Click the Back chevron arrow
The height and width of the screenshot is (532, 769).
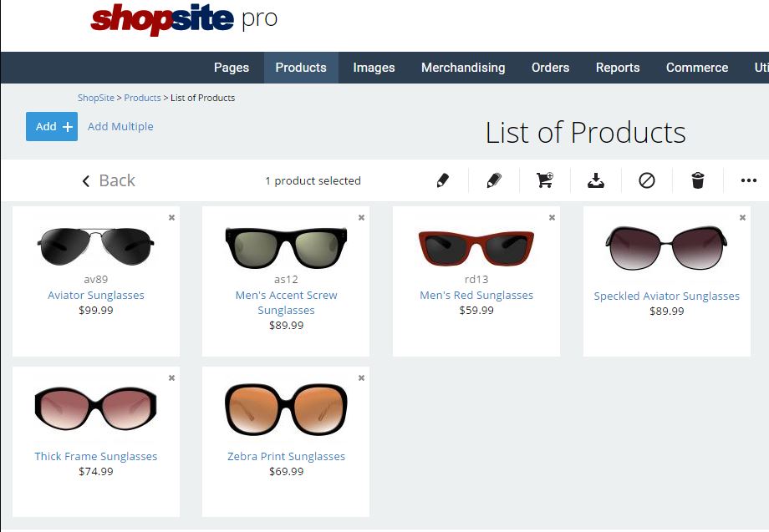(86, 180)
